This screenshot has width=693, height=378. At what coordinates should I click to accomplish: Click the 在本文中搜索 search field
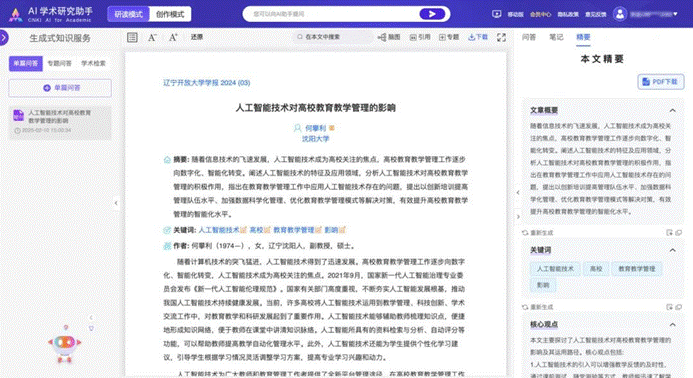pyautogui.click(x=333, y=37)
